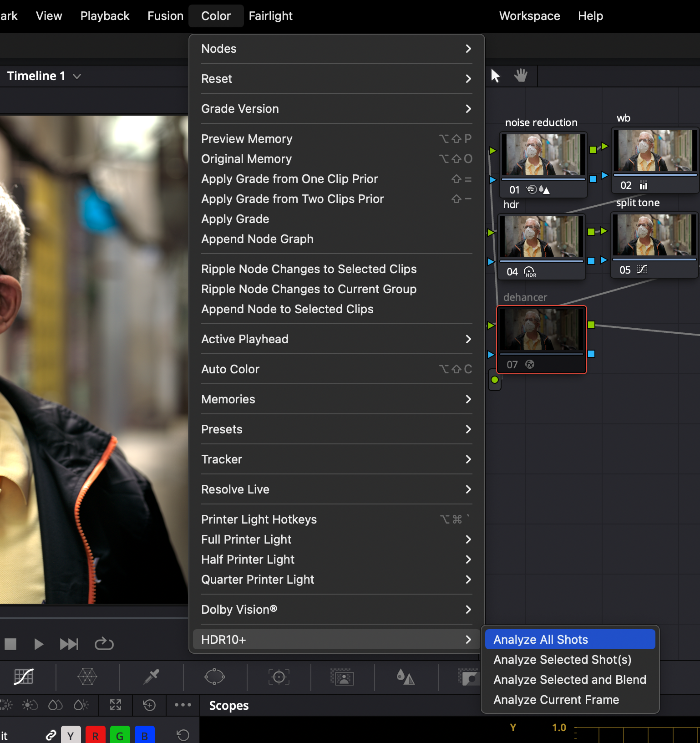The image size is (700, 743).
Task: Open the Tracker palette icon
Action: click(279, 677)
